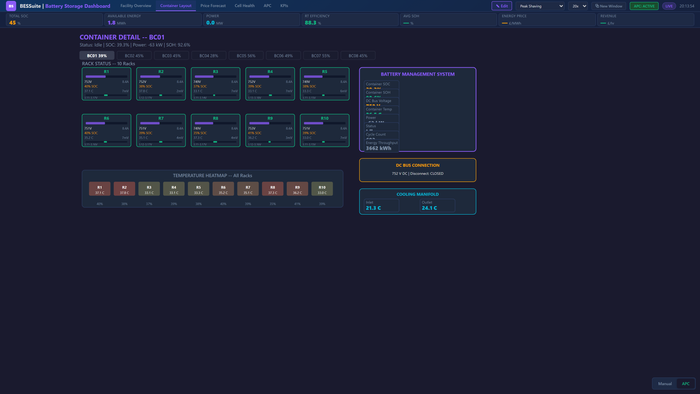Click R10 heatmap temperature cell
This screenshot has height=394, width=700.
(x=322, y=189)
